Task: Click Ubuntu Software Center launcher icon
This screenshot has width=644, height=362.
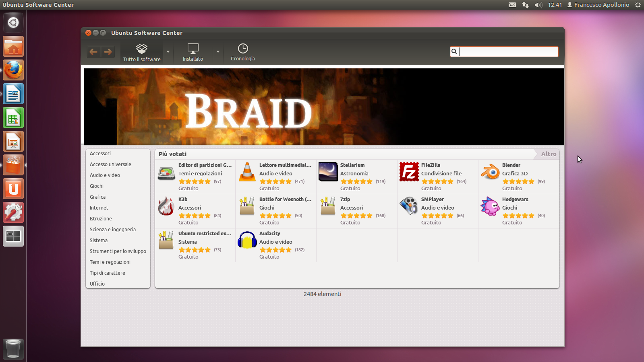Action: pos(13,165)
